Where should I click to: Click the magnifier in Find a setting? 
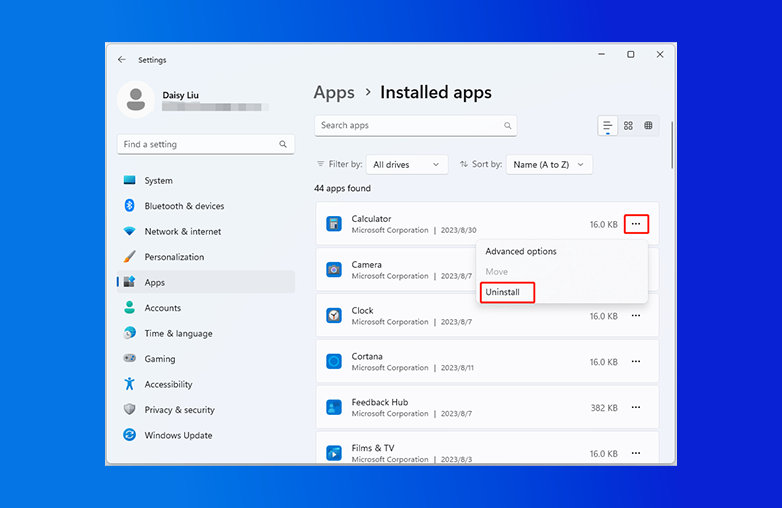pos(283,144)
